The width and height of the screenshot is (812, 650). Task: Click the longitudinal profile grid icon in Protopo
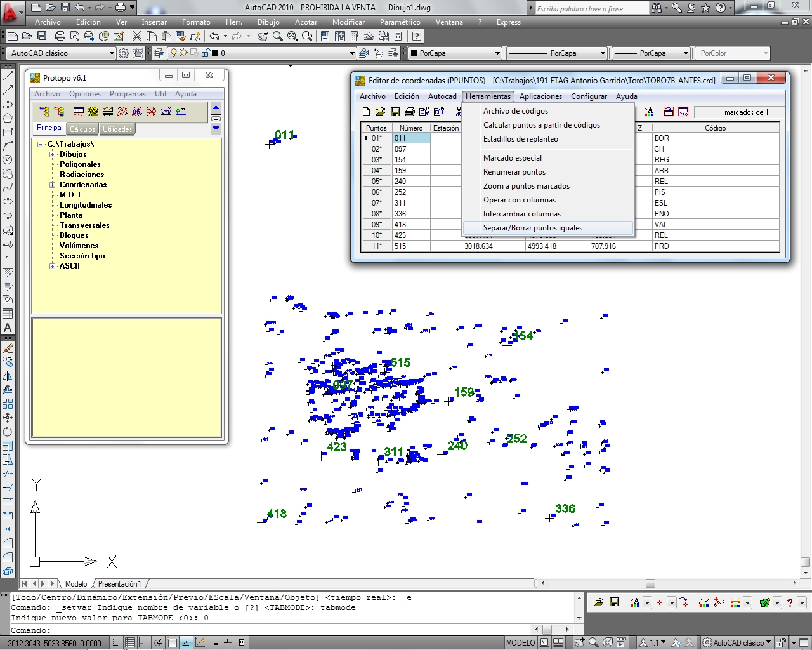pos(108,111)
